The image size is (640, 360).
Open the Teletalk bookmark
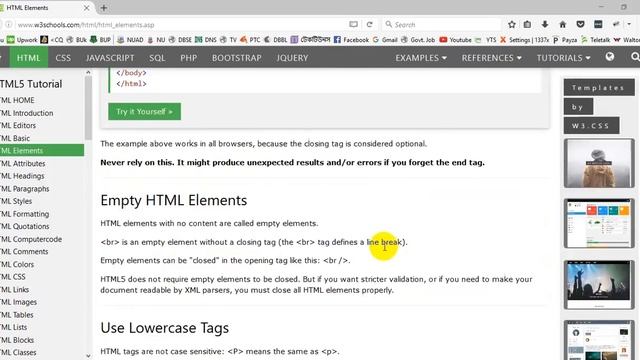click(596, 40)
